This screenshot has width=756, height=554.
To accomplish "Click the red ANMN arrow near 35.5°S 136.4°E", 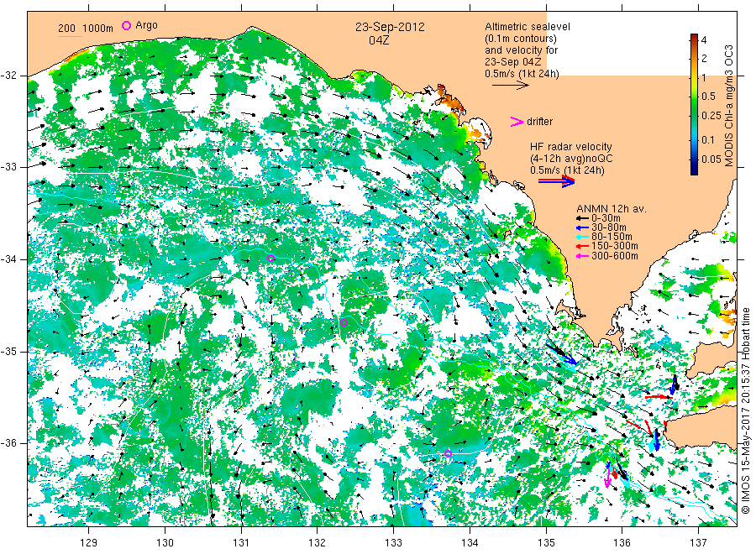I will point(658,397).
